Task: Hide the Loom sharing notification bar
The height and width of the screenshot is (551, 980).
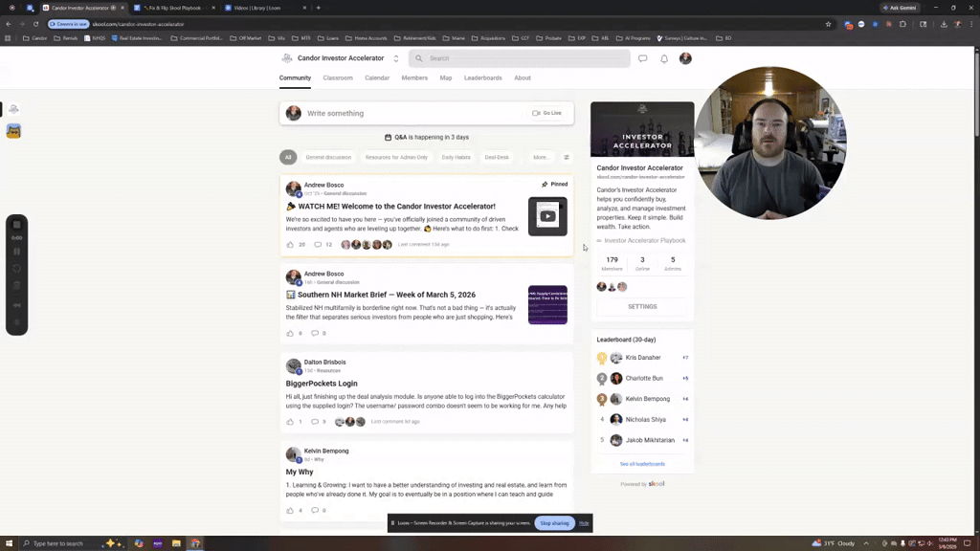Action: [x=584, y=523]
